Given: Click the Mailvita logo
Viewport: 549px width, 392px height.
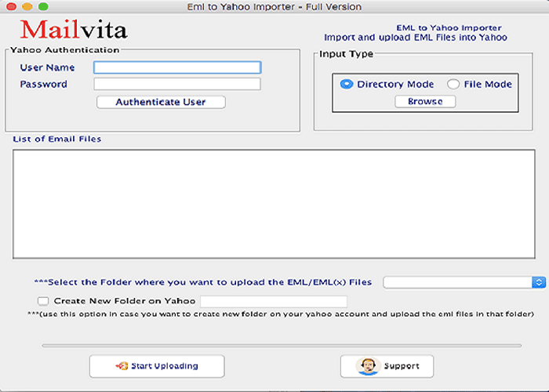Looking at the screenshot, I should pos(74,30).
